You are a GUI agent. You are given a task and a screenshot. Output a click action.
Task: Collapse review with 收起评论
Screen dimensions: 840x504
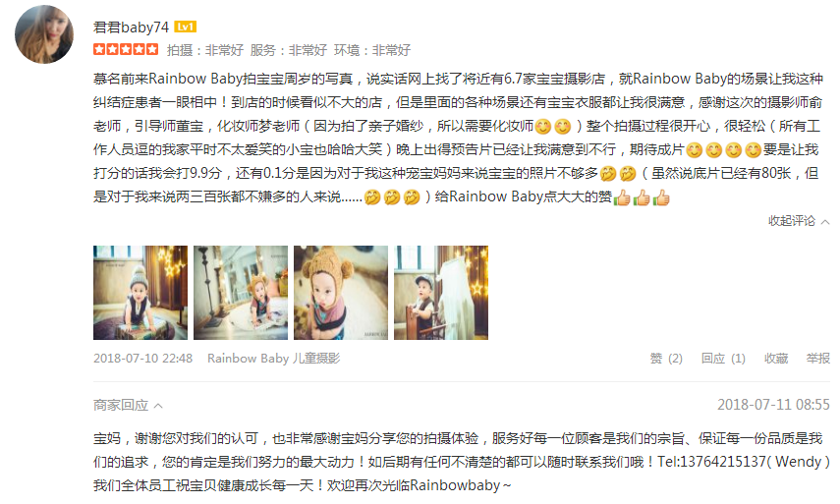click(x=799, y=221)
